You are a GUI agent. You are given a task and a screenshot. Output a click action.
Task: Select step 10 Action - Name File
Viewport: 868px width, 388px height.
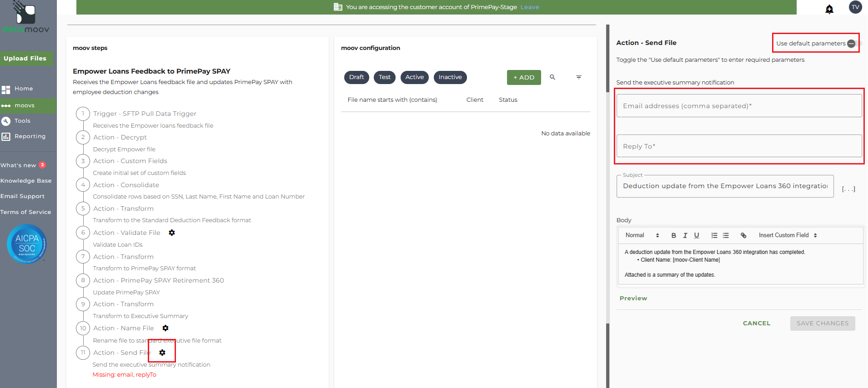point(123,328)
